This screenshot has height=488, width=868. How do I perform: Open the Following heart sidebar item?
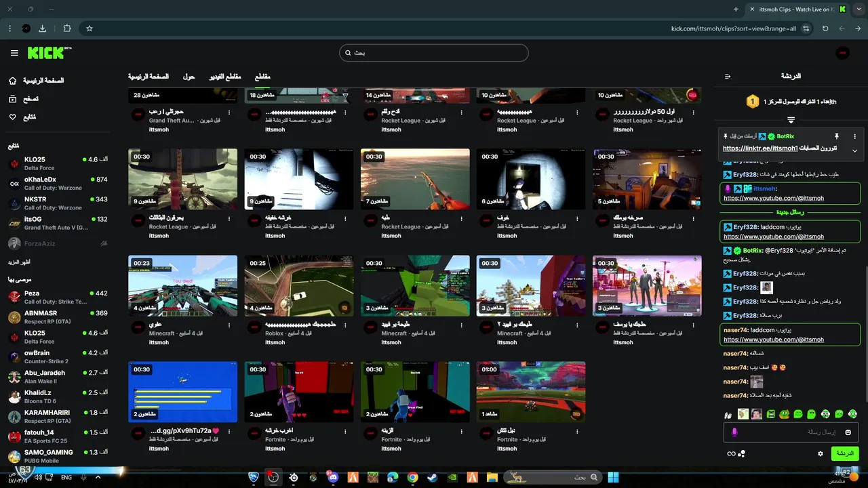click(22, 117)
